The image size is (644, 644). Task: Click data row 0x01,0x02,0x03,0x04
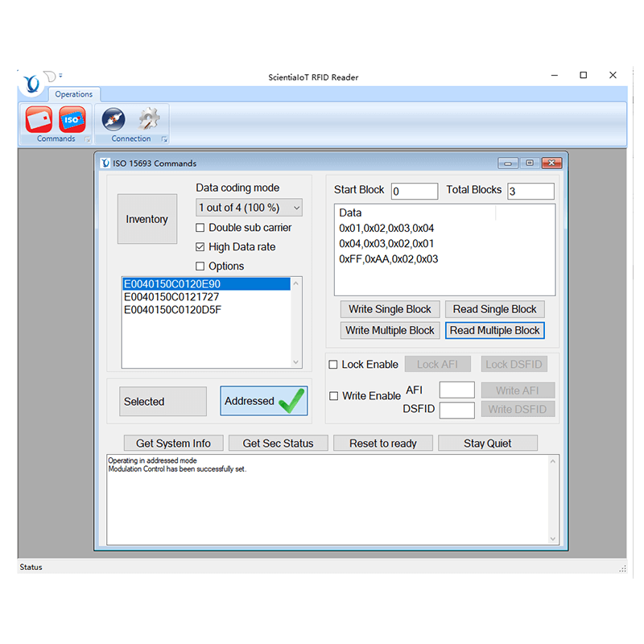[386, 229]
